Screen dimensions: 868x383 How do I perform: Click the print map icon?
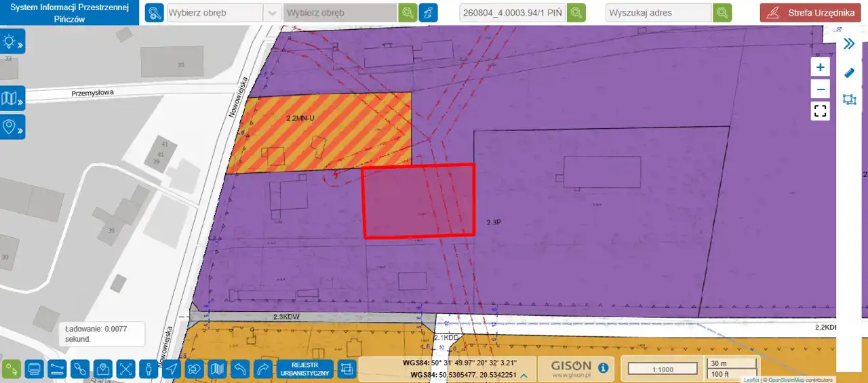click(x=35, y=369)
